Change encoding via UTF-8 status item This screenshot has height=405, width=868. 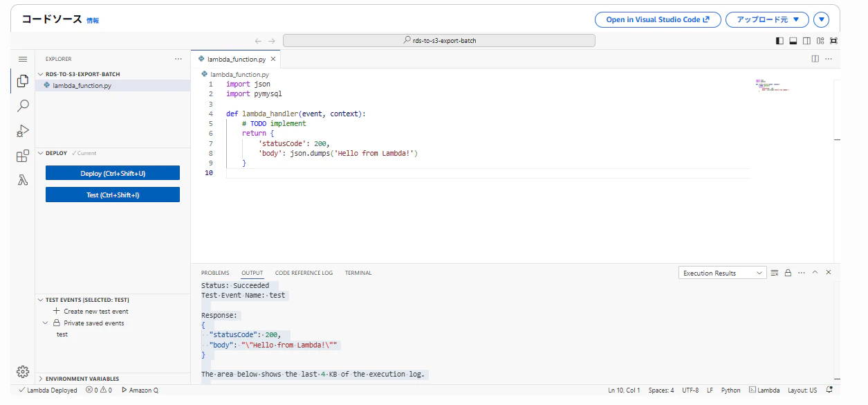[690, 390]
